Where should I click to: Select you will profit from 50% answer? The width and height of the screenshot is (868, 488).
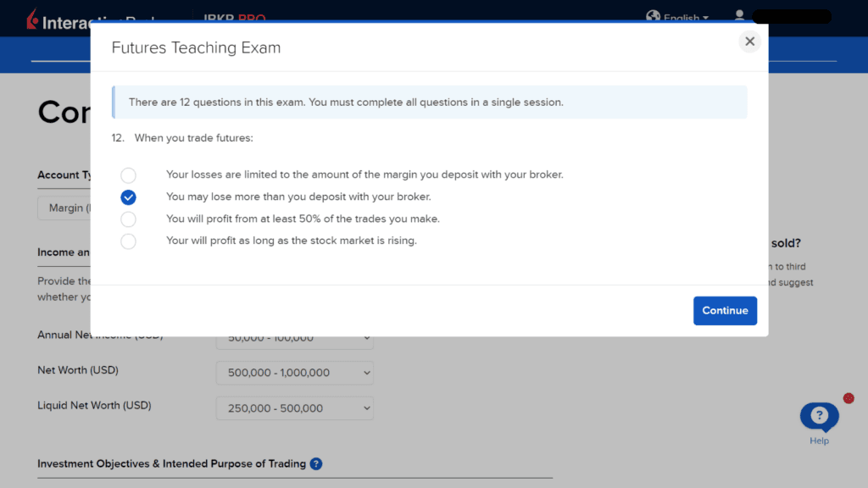(x=128, y=219)
